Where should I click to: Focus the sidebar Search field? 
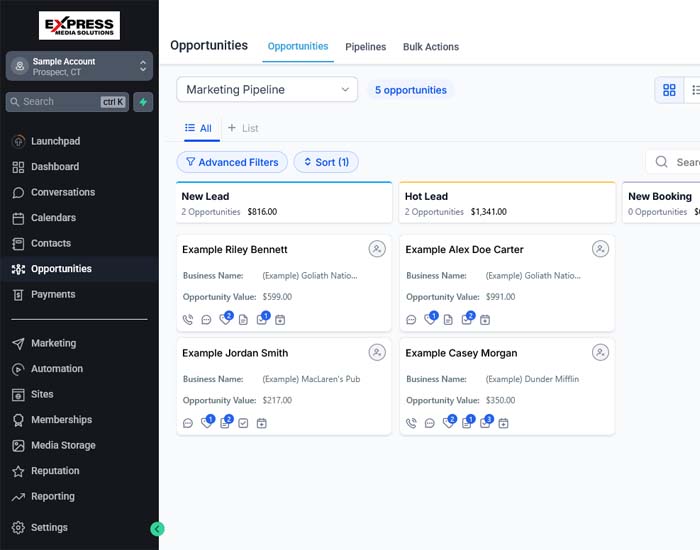pos(67,102)
